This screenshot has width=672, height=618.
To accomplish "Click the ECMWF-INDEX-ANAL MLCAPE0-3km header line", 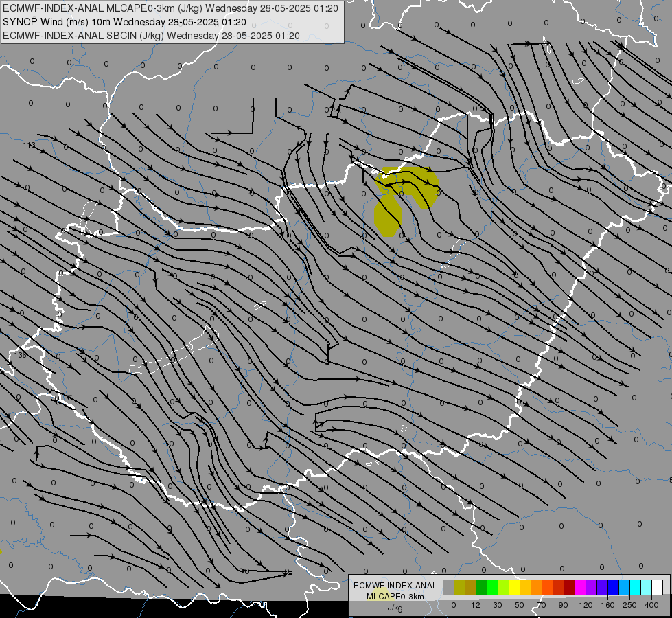I will coord(170,8).
